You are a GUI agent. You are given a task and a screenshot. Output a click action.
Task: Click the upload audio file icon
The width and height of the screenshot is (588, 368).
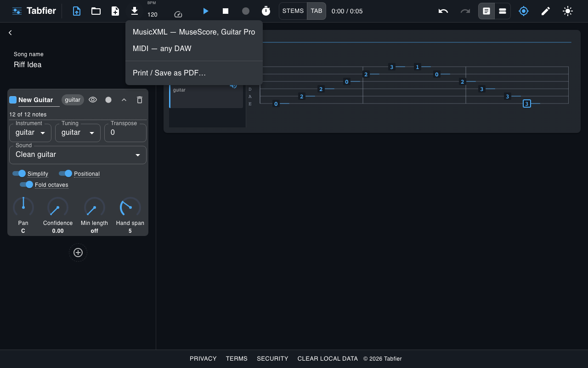(77, 11)
